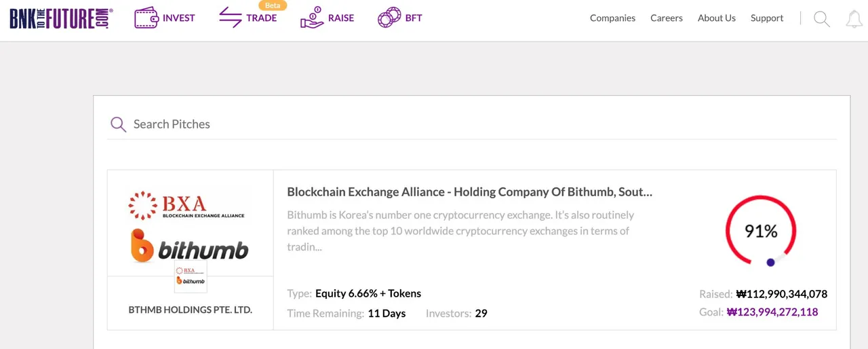
Task: Click the magnifier icon beside Search Pitches
Action: [119, 124]
